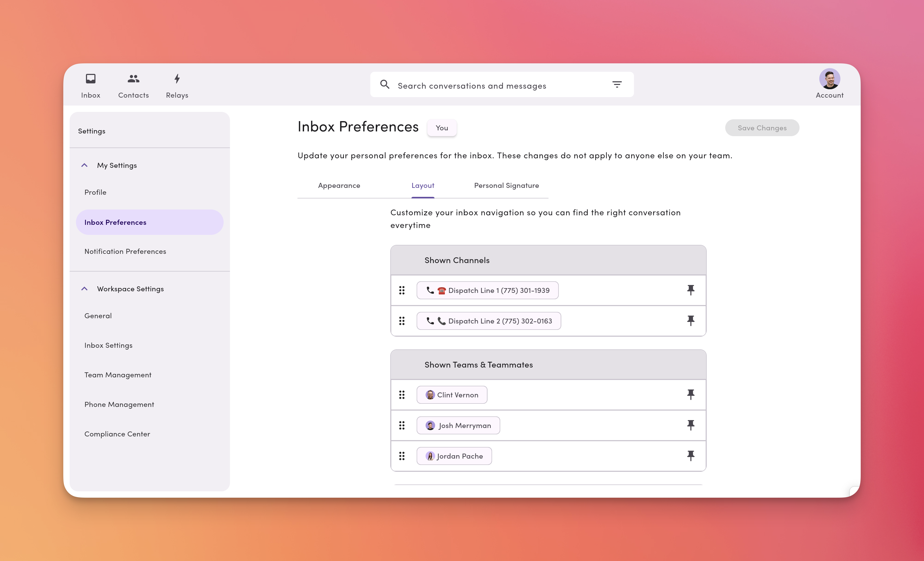Click the Relays lightning bolt icon

click(x=177, y=79)
